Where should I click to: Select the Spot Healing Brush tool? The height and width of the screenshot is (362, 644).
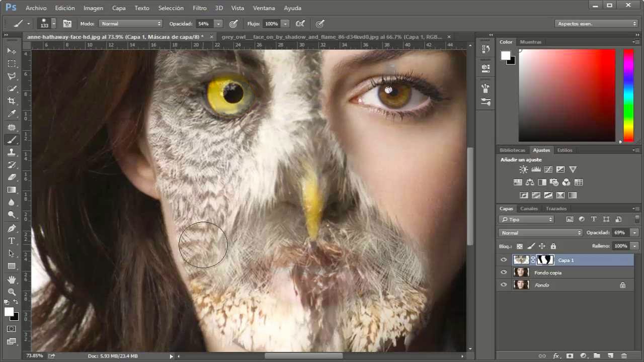point(12,127)
